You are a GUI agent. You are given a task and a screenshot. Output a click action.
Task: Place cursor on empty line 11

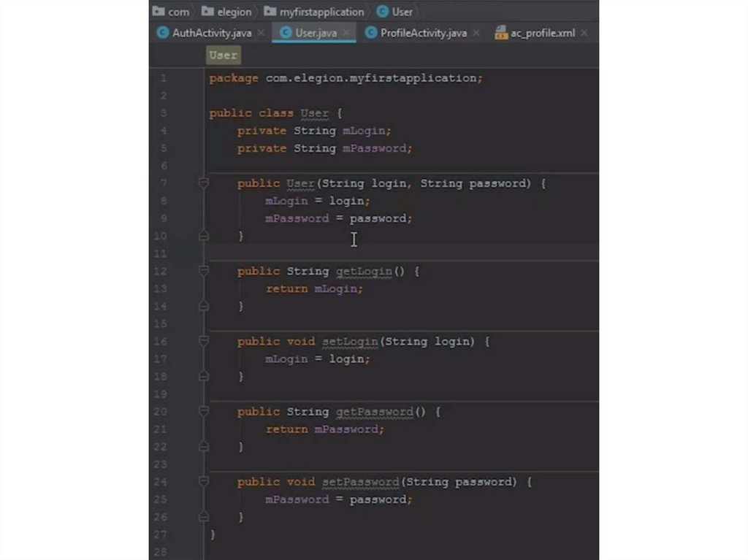pos(403,253)
